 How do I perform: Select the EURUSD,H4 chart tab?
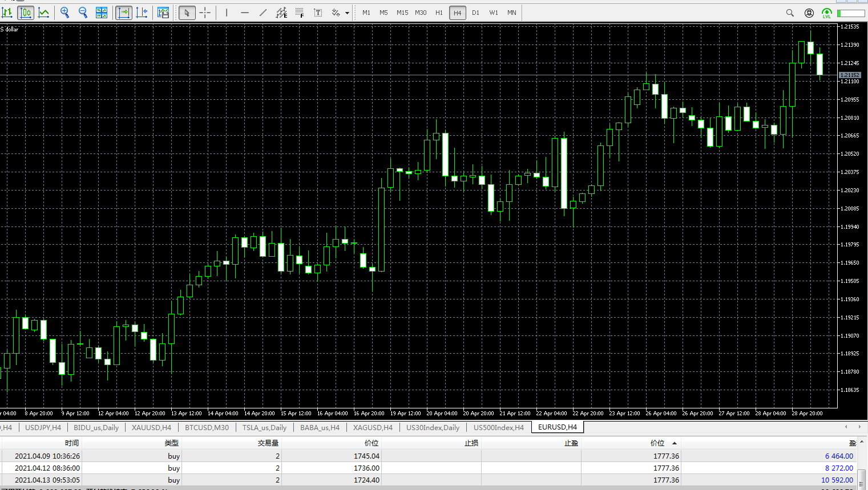558,427
